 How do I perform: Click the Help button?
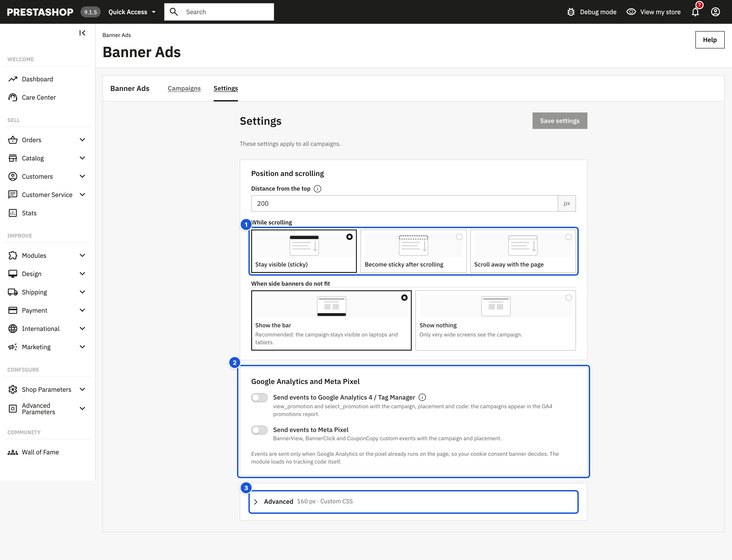(x=710, y=40)
